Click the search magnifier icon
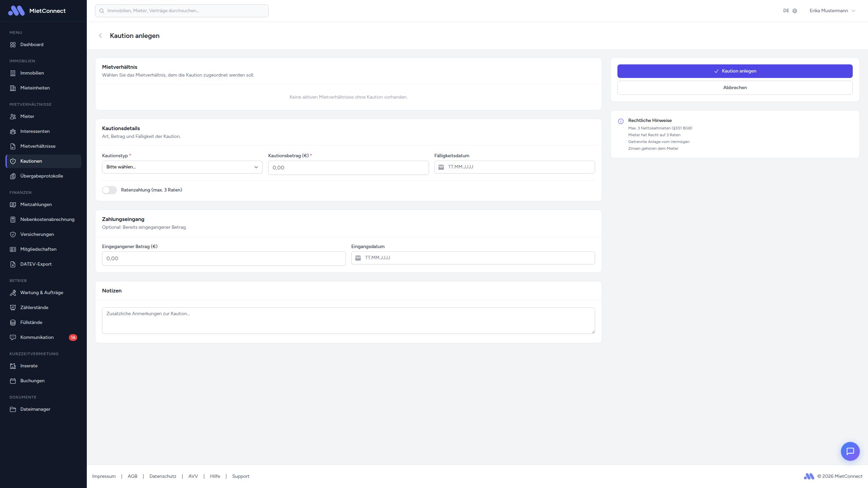 click(x=101, y=11)
